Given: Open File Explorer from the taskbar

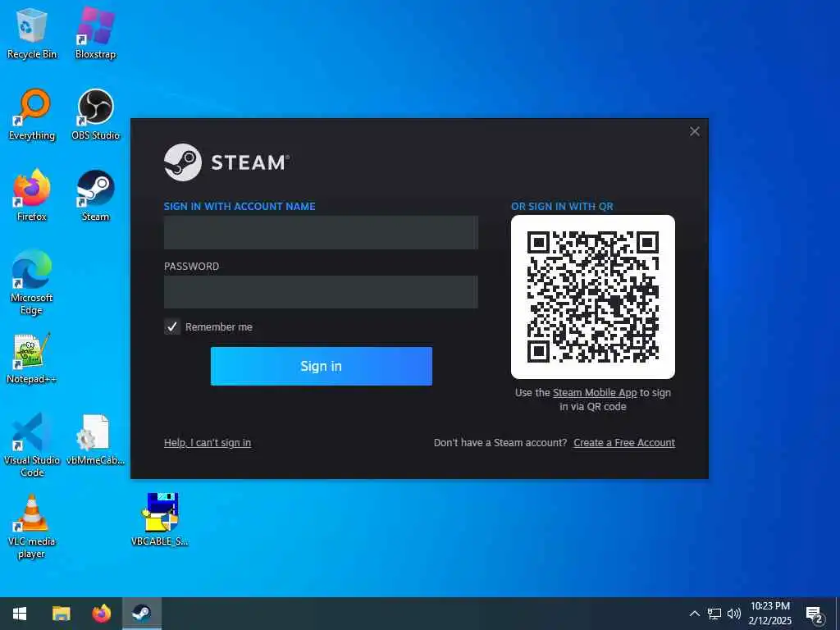Looking at the screenshot, I should pyautogui.click(x=61, y=614).
